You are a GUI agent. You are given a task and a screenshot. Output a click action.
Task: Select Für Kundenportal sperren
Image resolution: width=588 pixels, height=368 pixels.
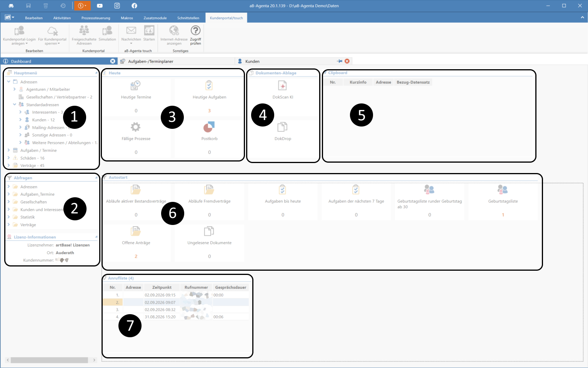[52, 35]
